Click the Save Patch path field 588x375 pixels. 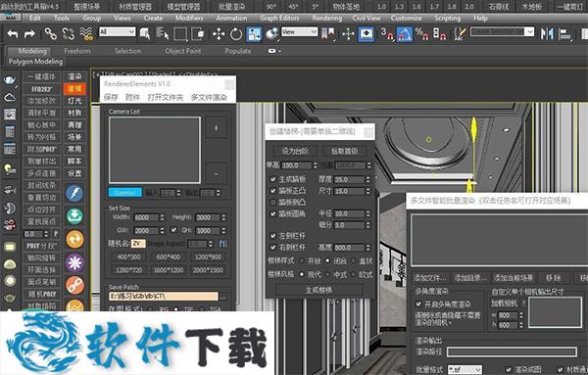point(163,297)
